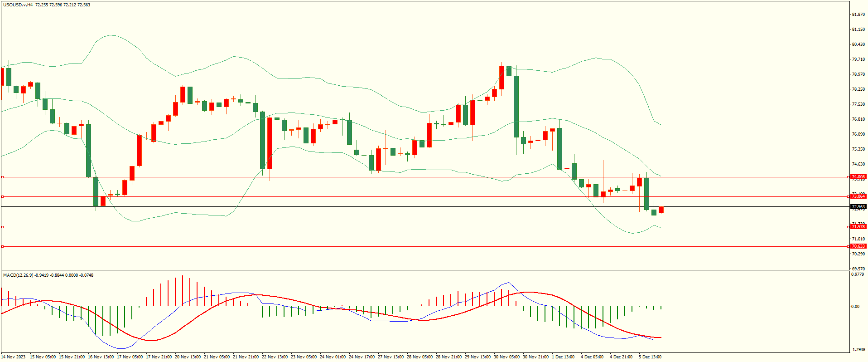The image size is (868, 362).
Task: Click the 16 Nov 13:00 time label
Action: [101, 357]
